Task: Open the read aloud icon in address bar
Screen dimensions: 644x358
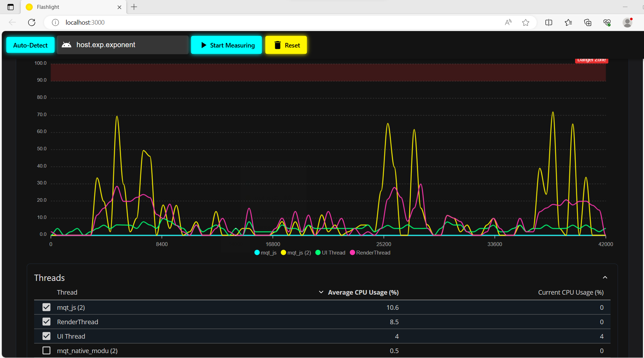Action: click(508, 23)
